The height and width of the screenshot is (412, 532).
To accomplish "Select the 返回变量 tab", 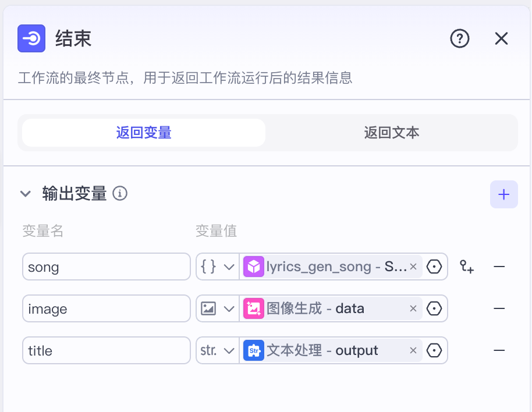I will click(143, 133).
